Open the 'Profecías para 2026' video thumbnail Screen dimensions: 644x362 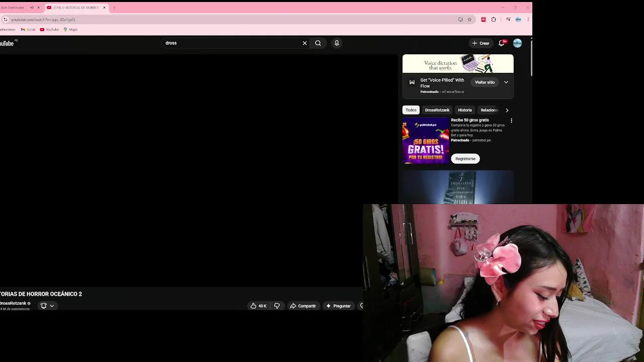(458, 187)
